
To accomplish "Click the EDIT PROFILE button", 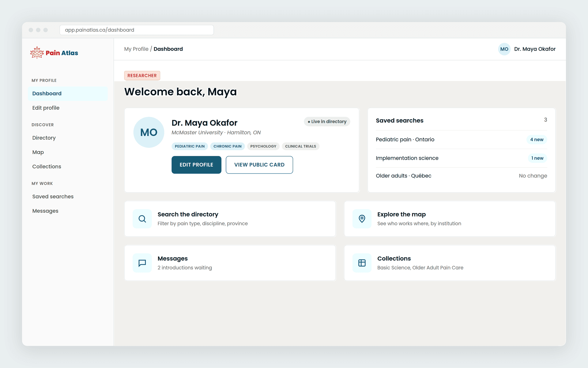I will (196, 165).
